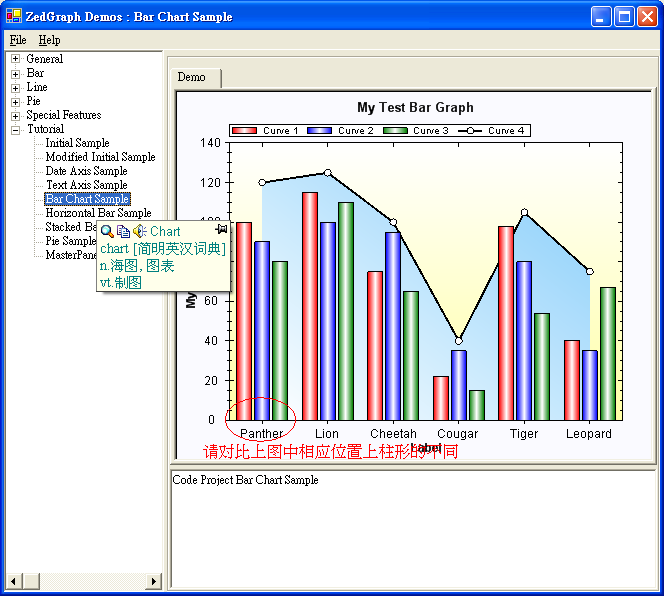This screenshot has width=664, height=596.
Task: Open the File menu
Action: click(18, 40)
